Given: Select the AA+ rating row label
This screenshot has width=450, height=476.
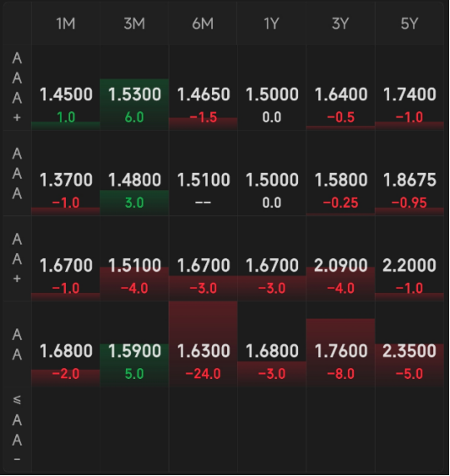Looking at the screenshot, I should pyautogui.click(x=17, y=258).
